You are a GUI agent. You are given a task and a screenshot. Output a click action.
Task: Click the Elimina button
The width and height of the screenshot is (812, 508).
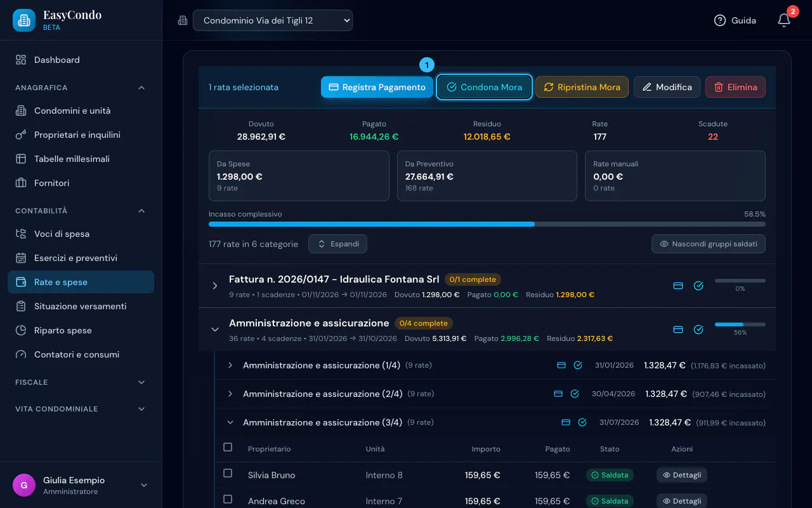point(735,87)
